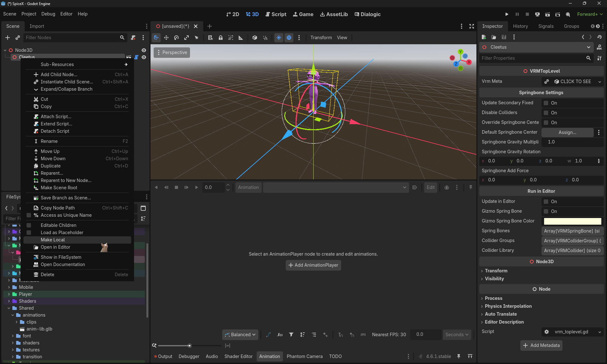The width and height of the screenshot is (607, 364).
Task: Load an existing resource folder icon in Inspector
Action: pos(494,37)
